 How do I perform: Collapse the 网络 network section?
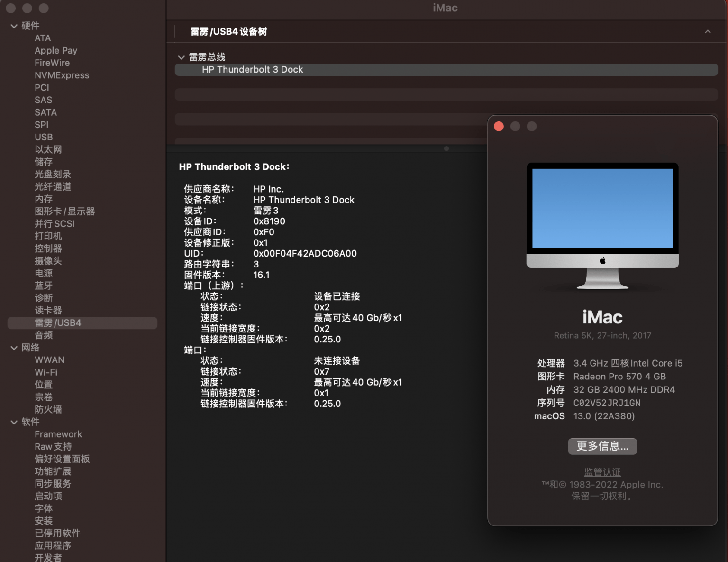[14, 348]
